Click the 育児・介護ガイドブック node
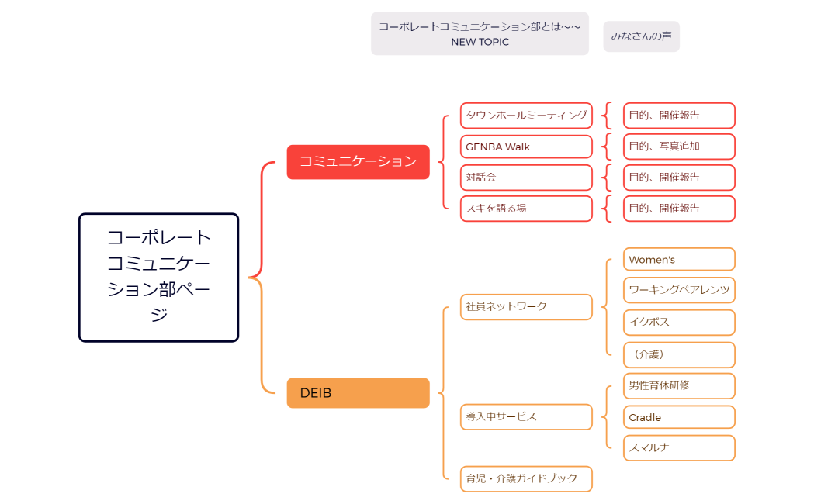 525,479
